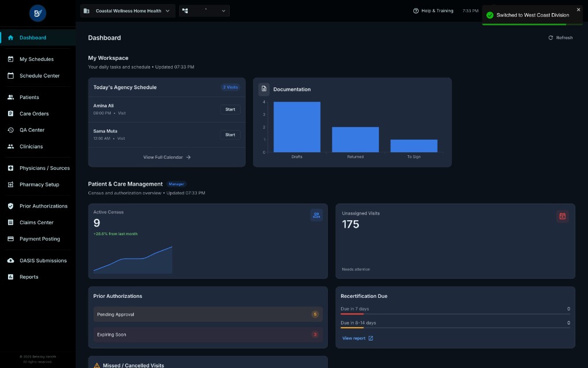Expand the Coastal Wellness Home Health dropdown
This screenshot has height=368, width=588.
click(x=127, y=11)
